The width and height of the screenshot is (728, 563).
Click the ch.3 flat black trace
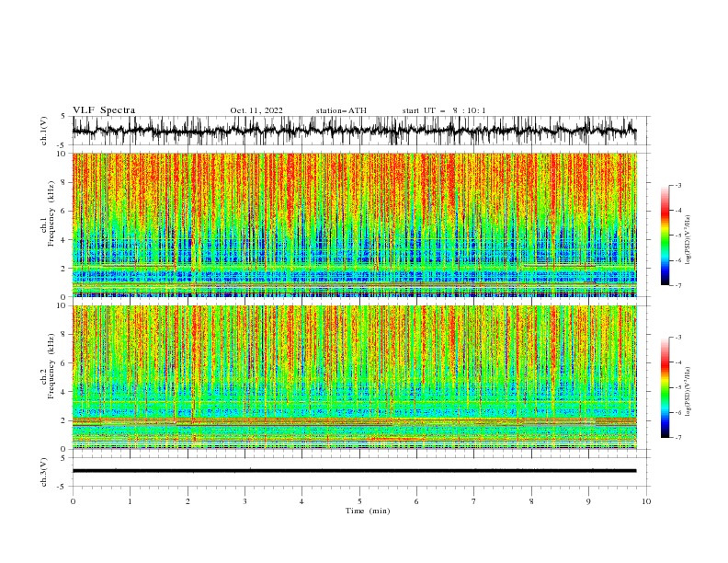click(x=354, y=471)
